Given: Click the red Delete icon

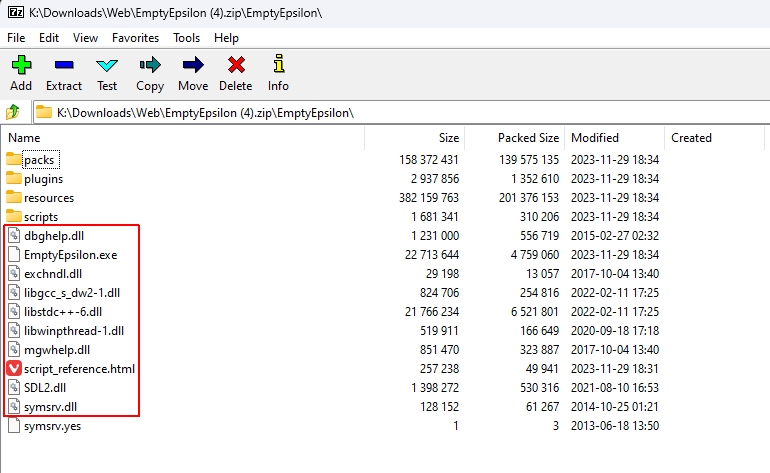Looking at the screenshot, I should 236,65.
